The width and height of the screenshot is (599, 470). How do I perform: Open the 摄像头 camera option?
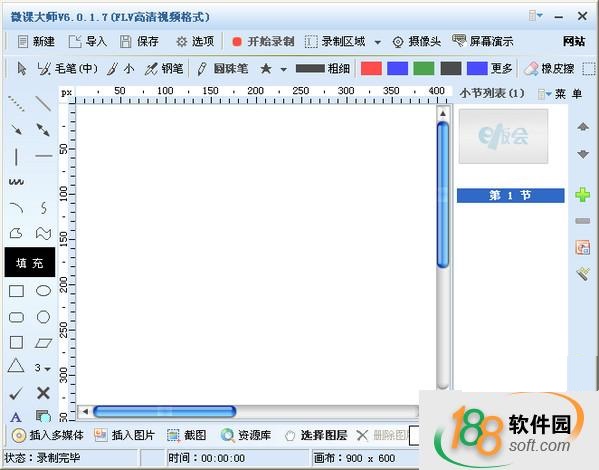point(416,41)
